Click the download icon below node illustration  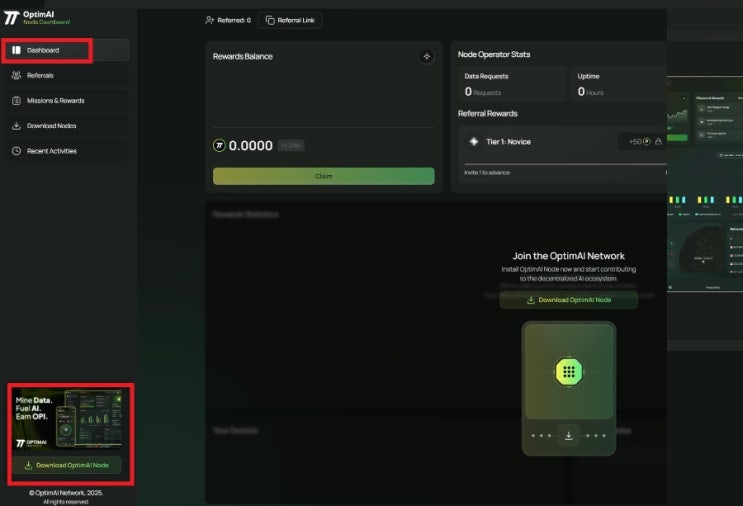click(x=569, y=435)
